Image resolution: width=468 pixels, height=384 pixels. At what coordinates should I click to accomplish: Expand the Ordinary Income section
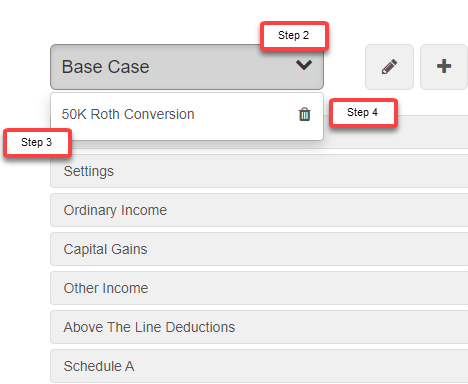259,210
